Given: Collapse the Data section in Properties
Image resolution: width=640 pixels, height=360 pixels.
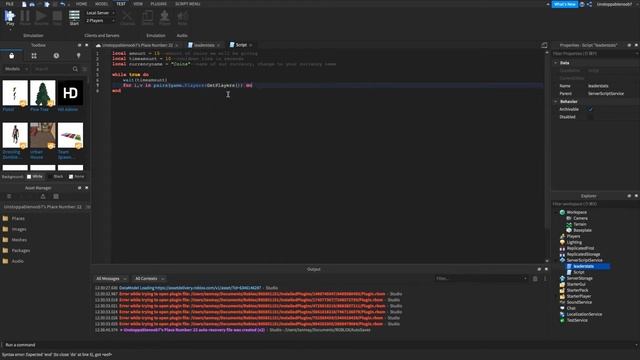Looking at the screenshot, I should (556, 63).
